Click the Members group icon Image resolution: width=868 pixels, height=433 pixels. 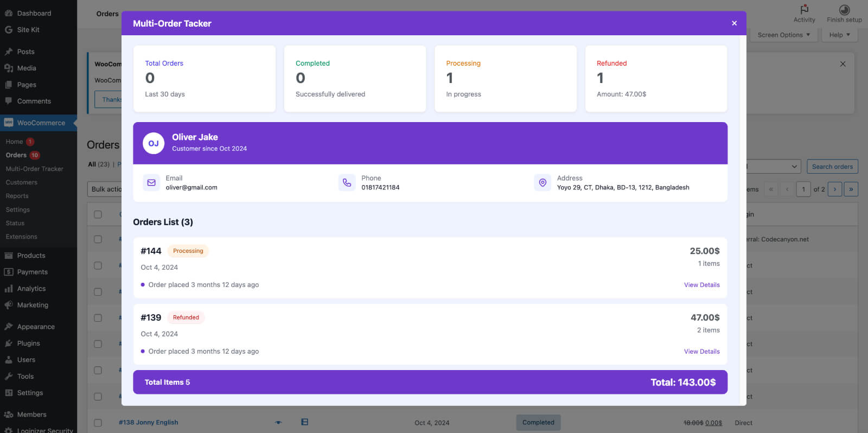click(9, 415)
